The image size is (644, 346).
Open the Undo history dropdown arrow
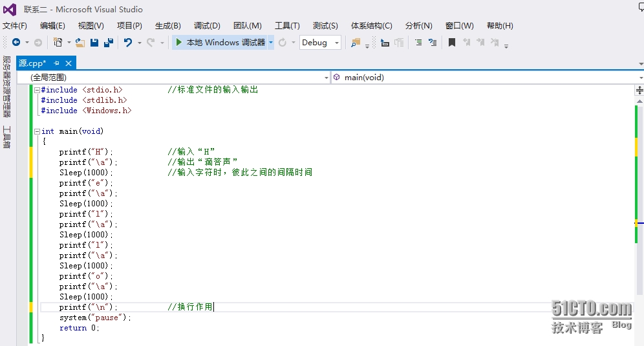coord(140,42)
